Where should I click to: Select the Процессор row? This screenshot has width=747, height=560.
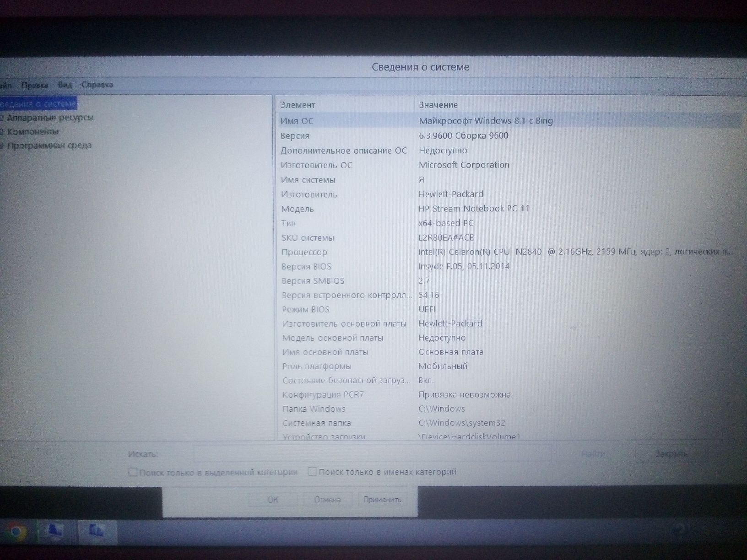509,252
